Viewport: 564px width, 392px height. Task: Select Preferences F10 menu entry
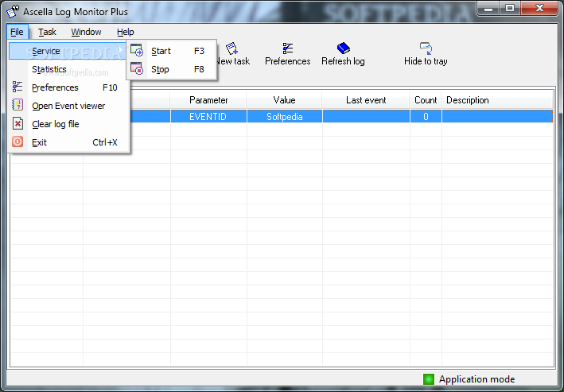pyautogui.click(x=68, y=87)
